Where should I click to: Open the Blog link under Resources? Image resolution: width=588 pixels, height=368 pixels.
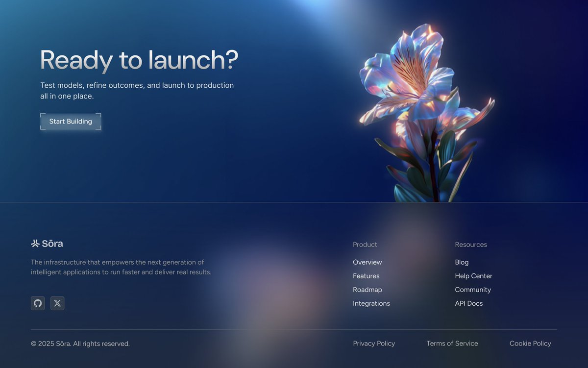tap(462, 262)
